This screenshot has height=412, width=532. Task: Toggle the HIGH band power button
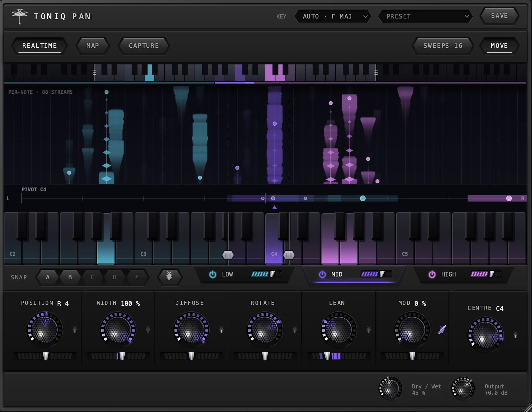click(x=432, y=274)
